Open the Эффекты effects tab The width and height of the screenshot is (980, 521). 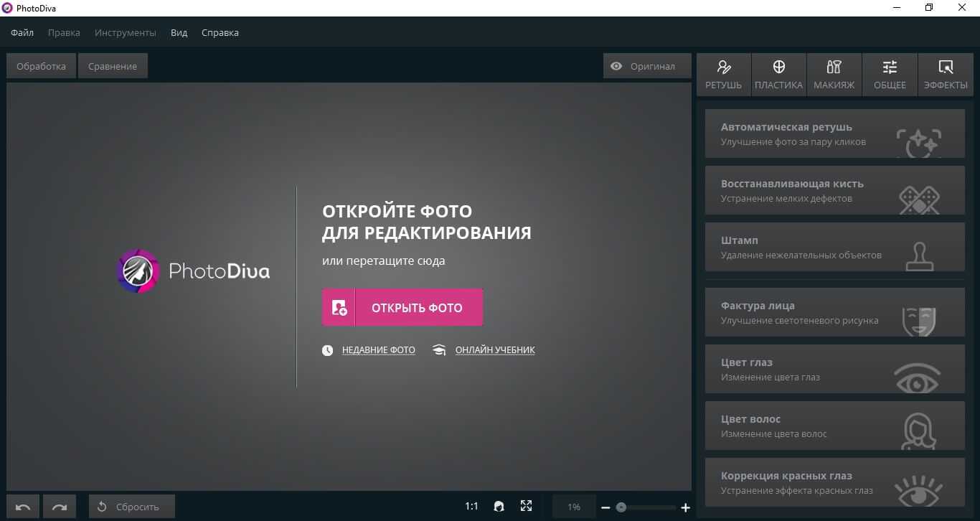point(945,75)
